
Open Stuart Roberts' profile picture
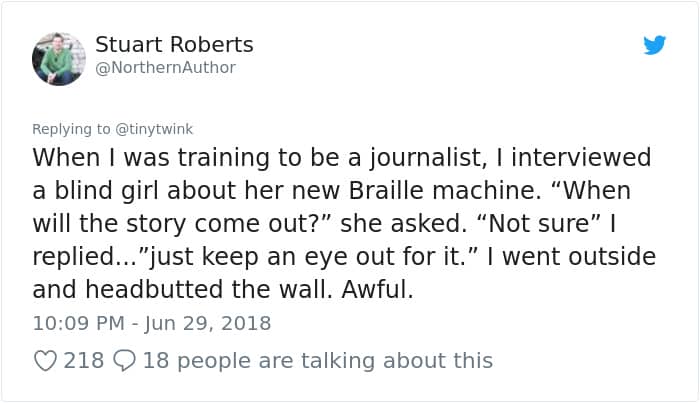58,59
